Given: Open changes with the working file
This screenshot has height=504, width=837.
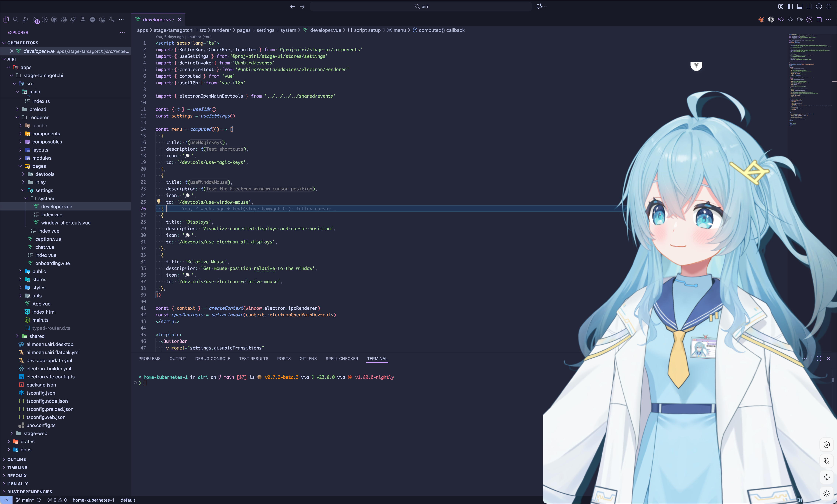Looking at the screenshot, I should (790, 20).
